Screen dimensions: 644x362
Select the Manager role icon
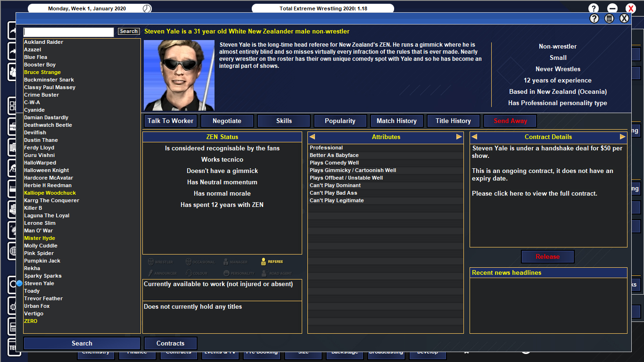(226, 262)
